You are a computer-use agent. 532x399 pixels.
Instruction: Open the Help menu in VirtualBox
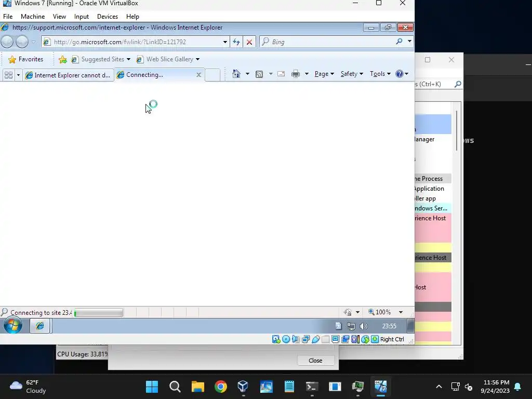[x=132, y=17]
